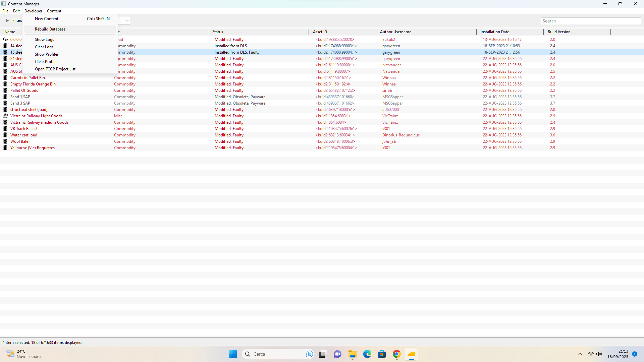Select author cell Dinorius_Redundicus
This screenshot has width=644, height=362.
(401, 135)
